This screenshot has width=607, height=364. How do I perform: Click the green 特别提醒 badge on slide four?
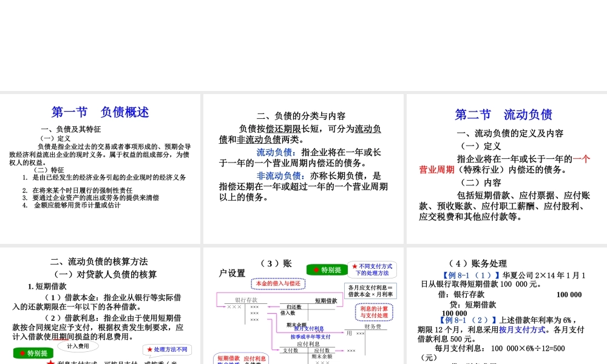coord(33,354)
